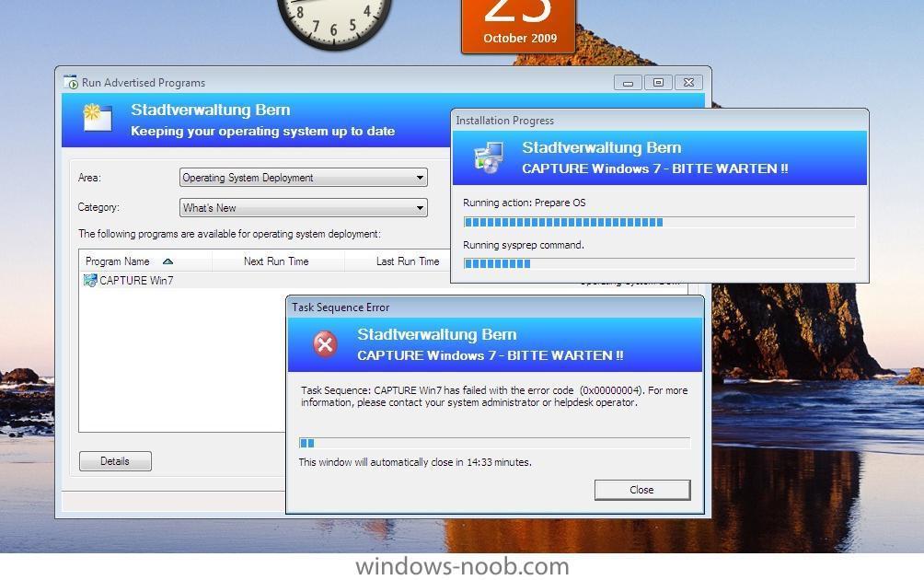The height and width of the screenshot is (580, 924).
Task: Sort by Program Name column header
Action: 145,261
